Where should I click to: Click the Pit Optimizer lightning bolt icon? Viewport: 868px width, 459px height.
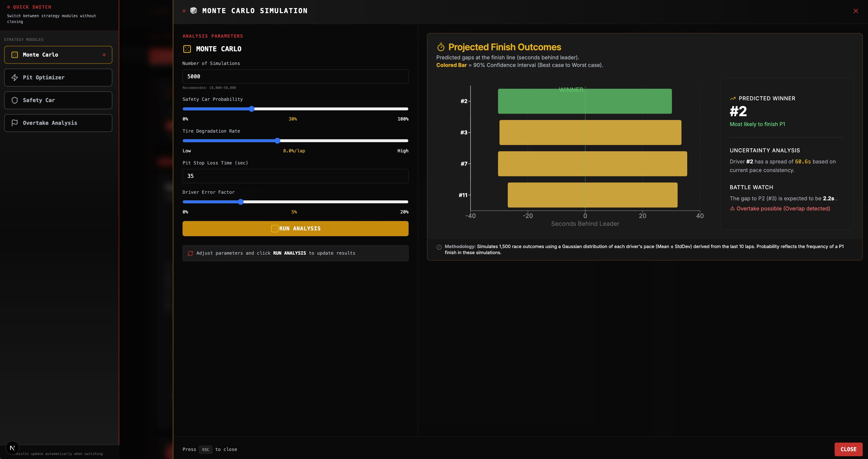click(14, 78)
